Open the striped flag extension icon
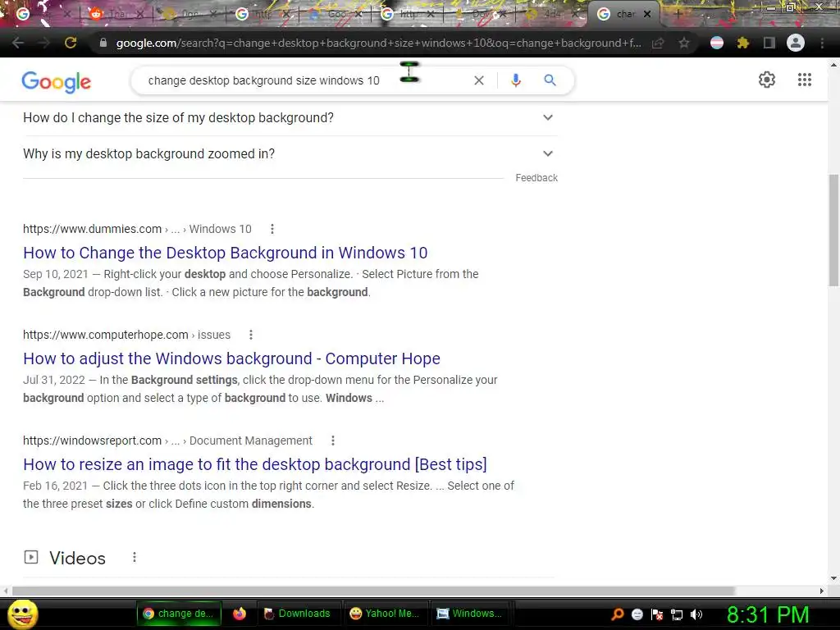The image size is (840, 630). pyautogui.click(x=716, y=43)
